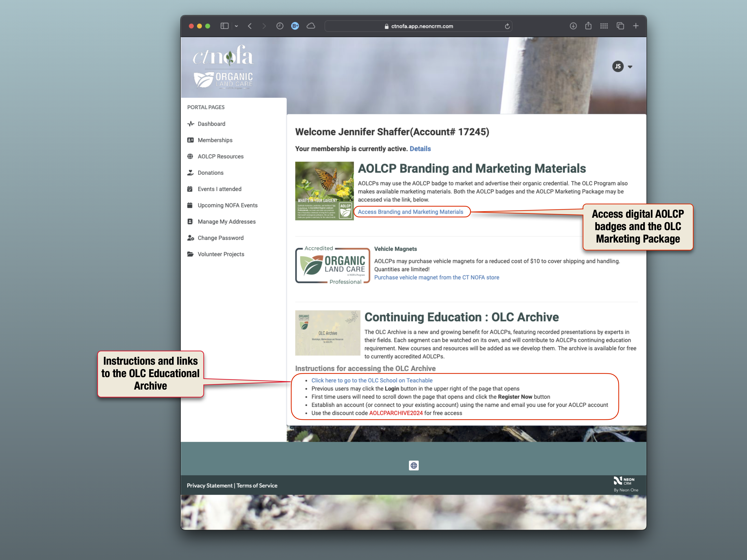Open Dashboard in portal pages

[211, 124]
